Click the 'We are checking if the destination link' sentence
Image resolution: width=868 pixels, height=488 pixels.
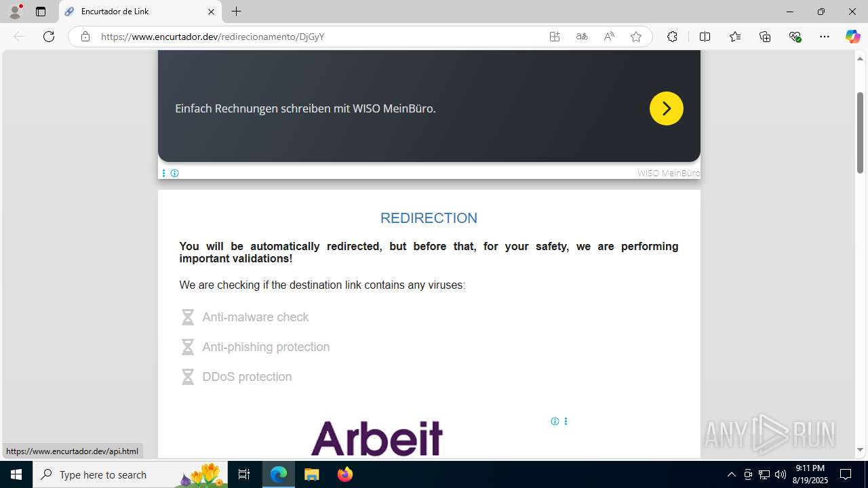tap(322, 285)
